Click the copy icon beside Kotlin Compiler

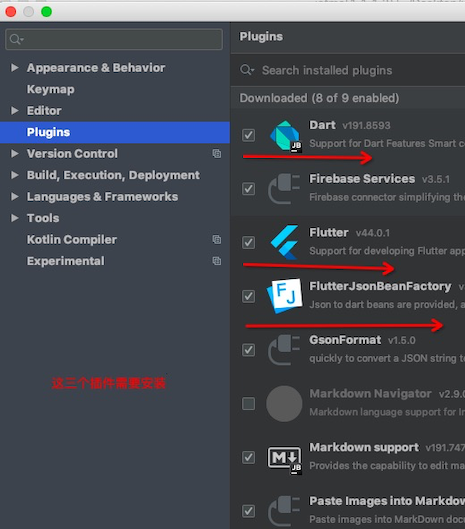[x=217, y=240]
